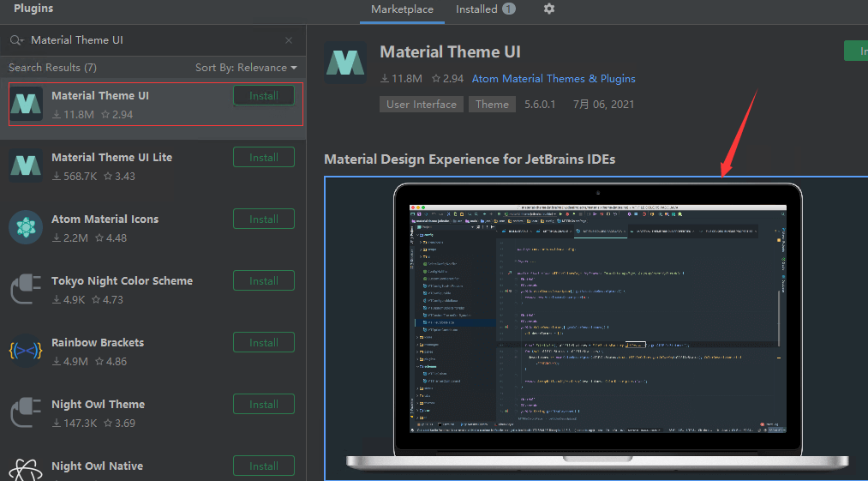Click the 4.86 rating for Rainbow Brackets
The height and width of the screenshot is (481, 868).
click(111, 361)
